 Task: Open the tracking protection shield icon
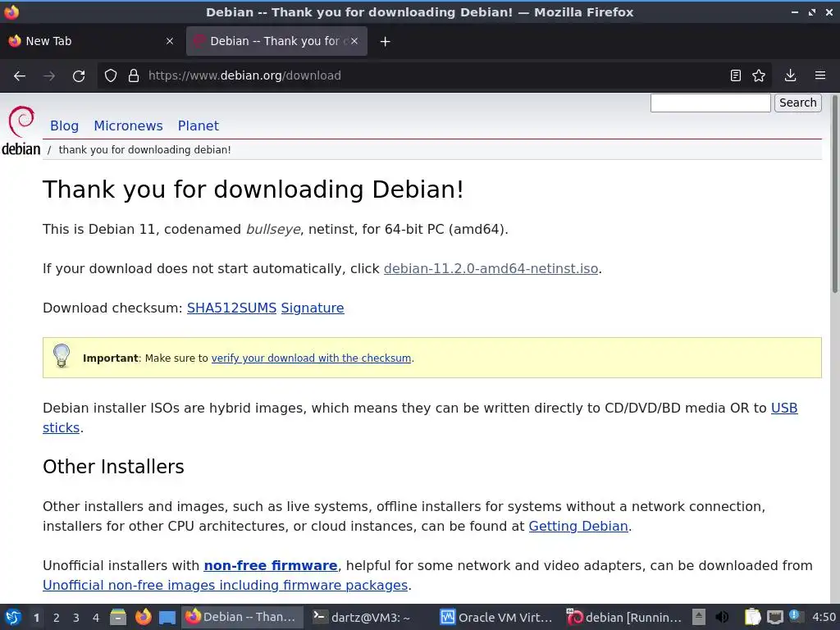click(111, 75)
